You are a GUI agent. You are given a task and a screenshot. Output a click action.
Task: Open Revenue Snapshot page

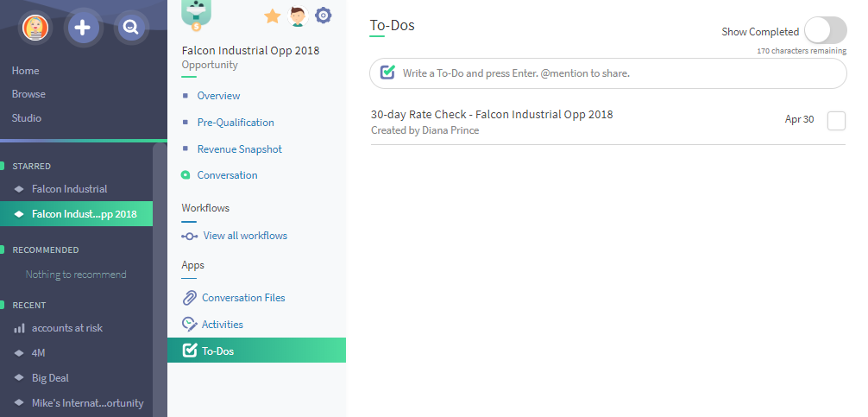tap(240, 149)
